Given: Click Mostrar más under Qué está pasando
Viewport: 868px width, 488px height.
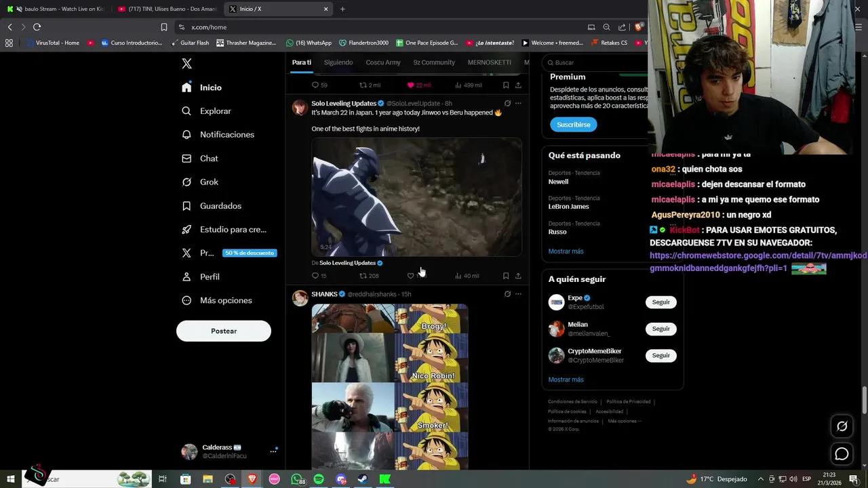Looking at the screenshot, I should point(566,251).
